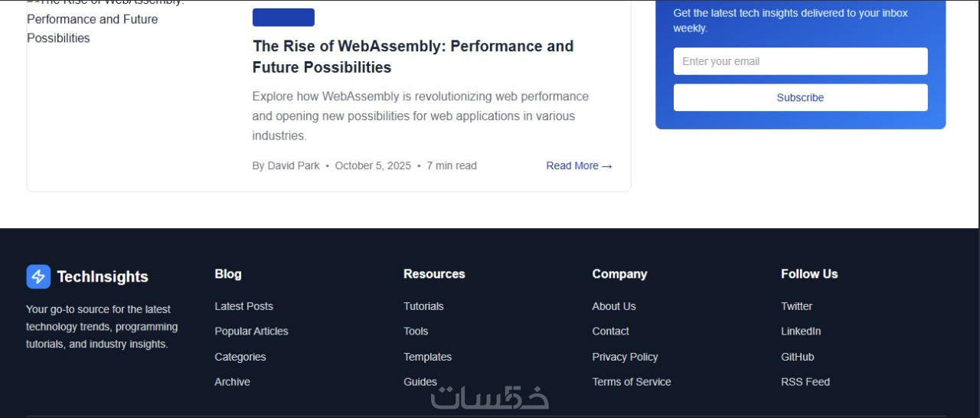The image size is (980, 418).
Task: Open the Categories footer link
Action: pos(240,357)
